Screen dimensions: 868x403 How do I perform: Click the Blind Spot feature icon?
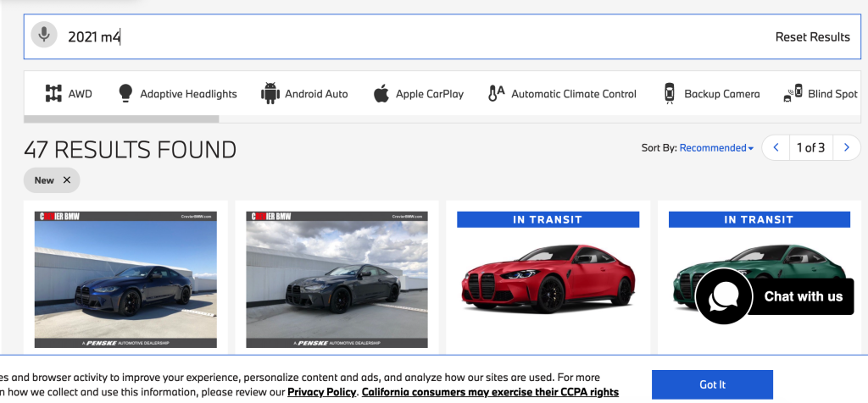pos(793,93)
